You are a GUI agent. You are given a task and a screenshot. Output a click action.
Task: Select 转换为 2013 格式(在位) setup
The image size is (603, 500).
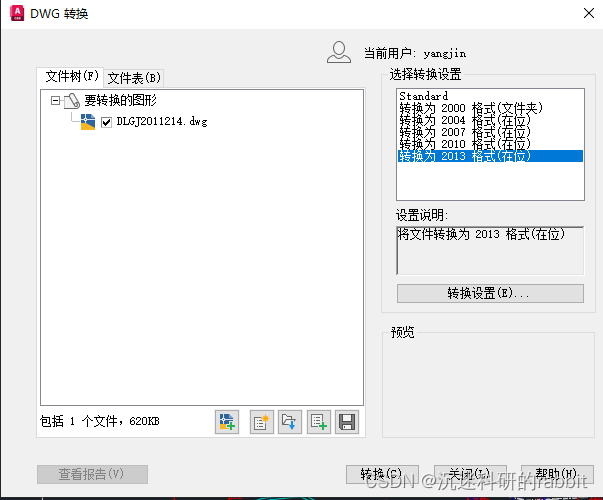tap(490, 156)
